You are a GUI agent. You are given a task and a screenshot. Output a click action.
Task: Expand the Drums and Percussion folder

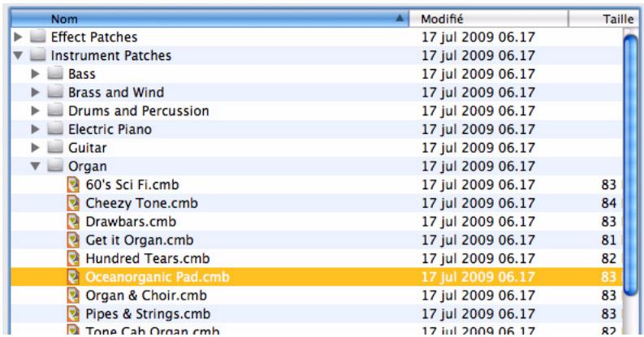point(36,111)
